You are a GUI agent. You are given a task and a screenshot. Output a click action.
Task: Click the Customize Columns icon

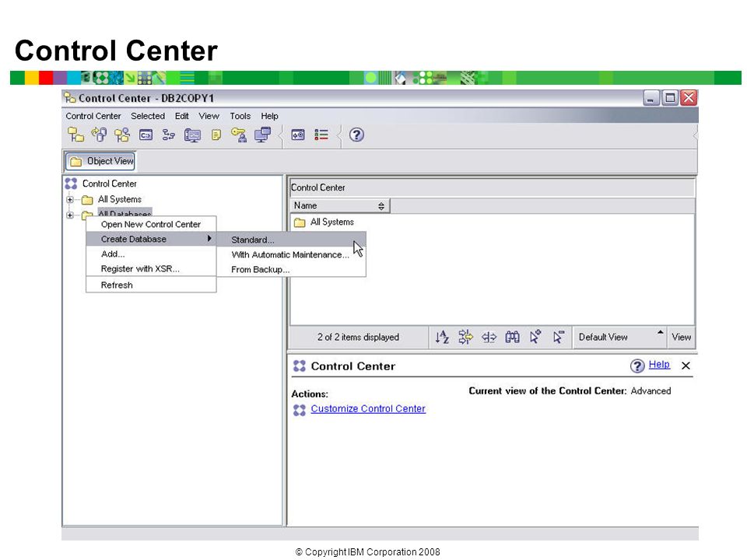tap(489, 337)
